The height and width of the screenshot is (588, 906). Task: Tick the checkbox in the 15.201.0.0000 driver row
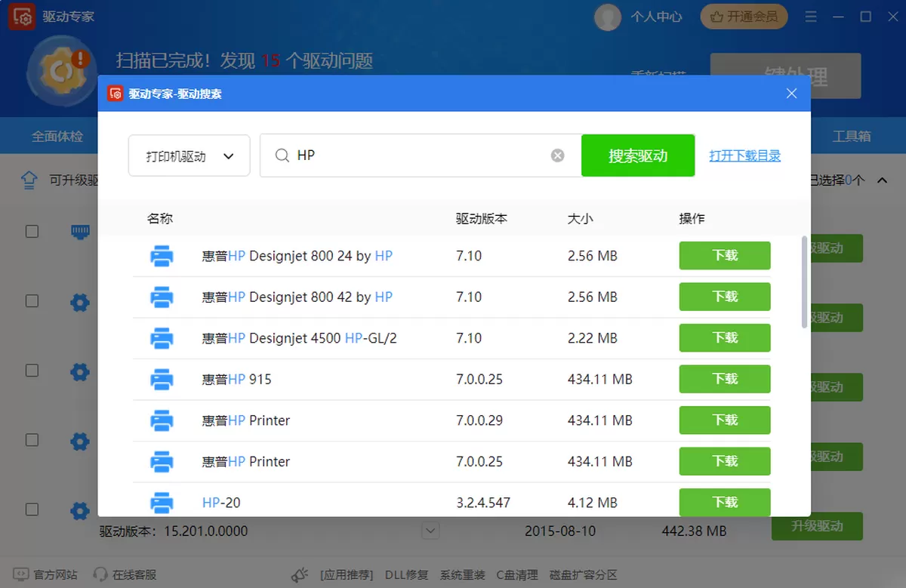click(32, 509)
